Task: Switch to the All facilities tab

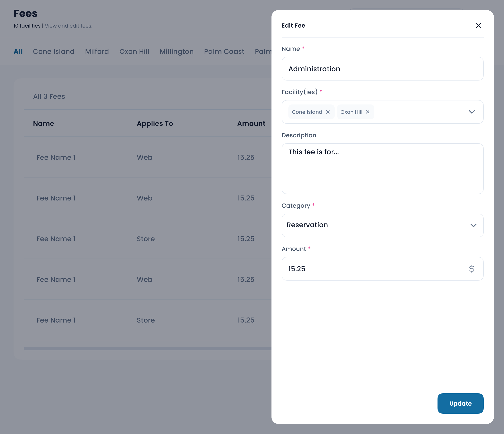Action: pyautogui.click(x=18, y=52)
